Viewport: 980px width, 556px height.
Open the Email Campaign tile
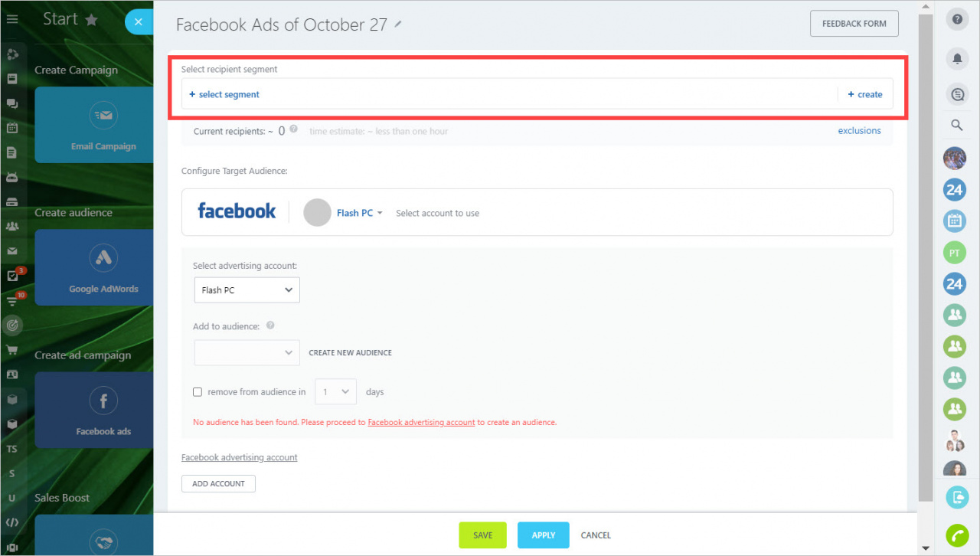[x=94, y=124]
